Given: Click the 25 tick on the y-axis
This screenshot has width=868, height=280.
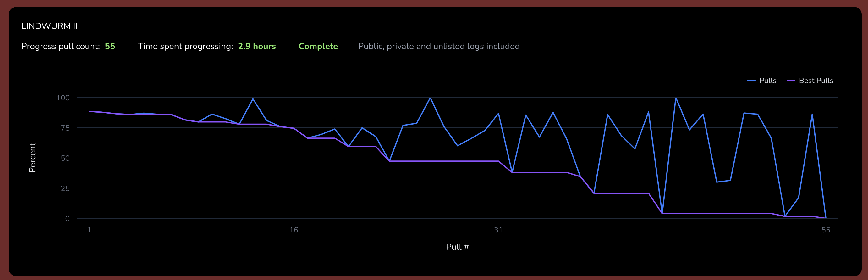Looking at the screenshot, I should click(65, 188).
